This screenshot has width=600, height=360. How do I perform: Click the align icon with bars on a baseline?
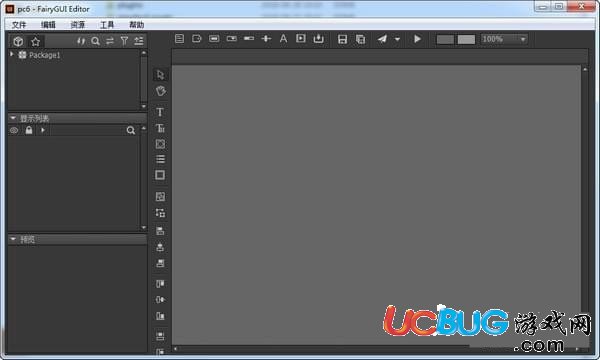160,316
